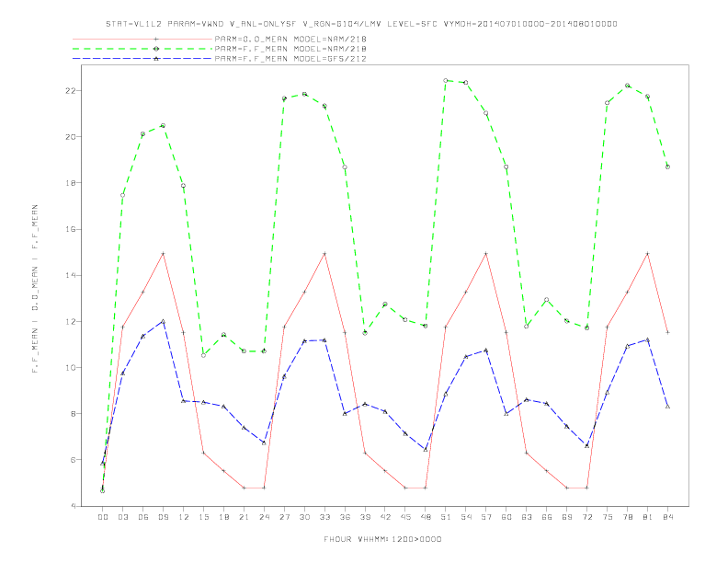
Task: Click x-axis tick label 81
Action: point(647,517)
